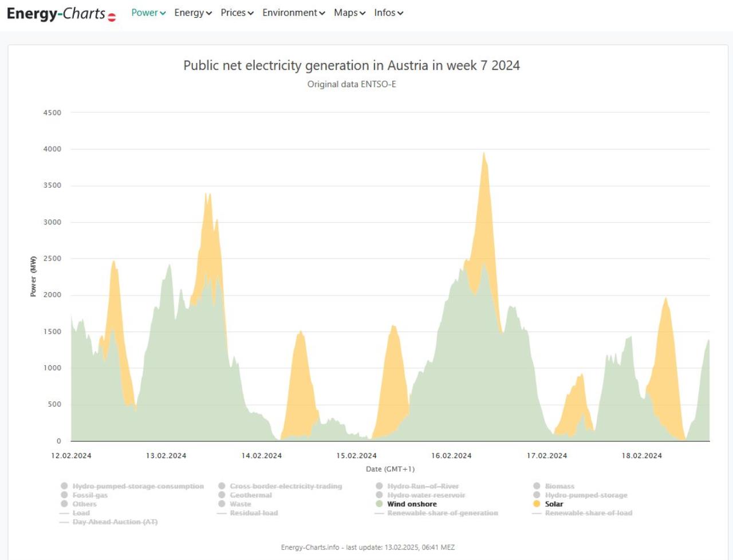Toggle the Solar legend marker
Viewport: 733px width, 560px height.
coord(537,504)
